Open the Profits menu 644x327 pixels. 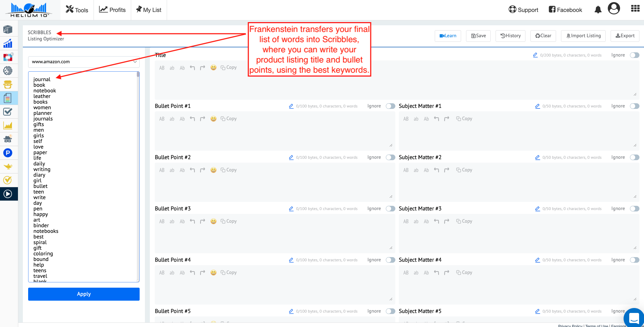[112, 10]
